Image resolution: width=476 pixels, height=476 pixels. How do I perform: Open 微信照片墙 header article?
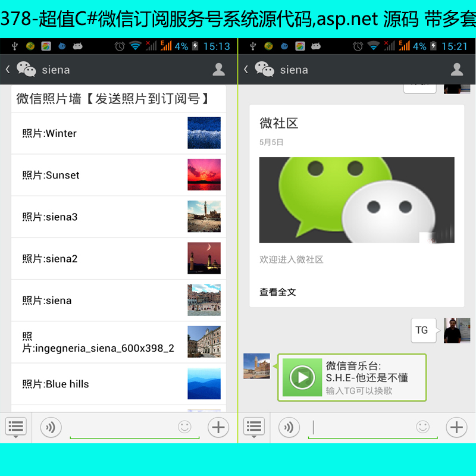(118, 99)
